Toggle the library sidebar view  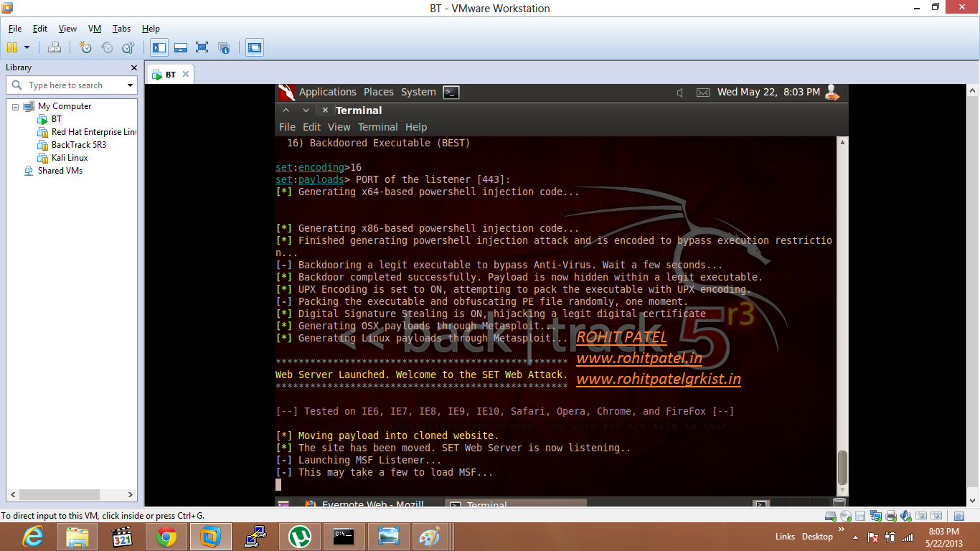point(159,47)
